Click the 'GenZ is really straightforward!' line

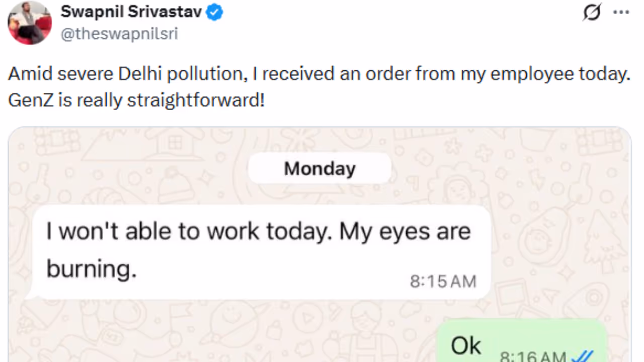tap(136, 100)
